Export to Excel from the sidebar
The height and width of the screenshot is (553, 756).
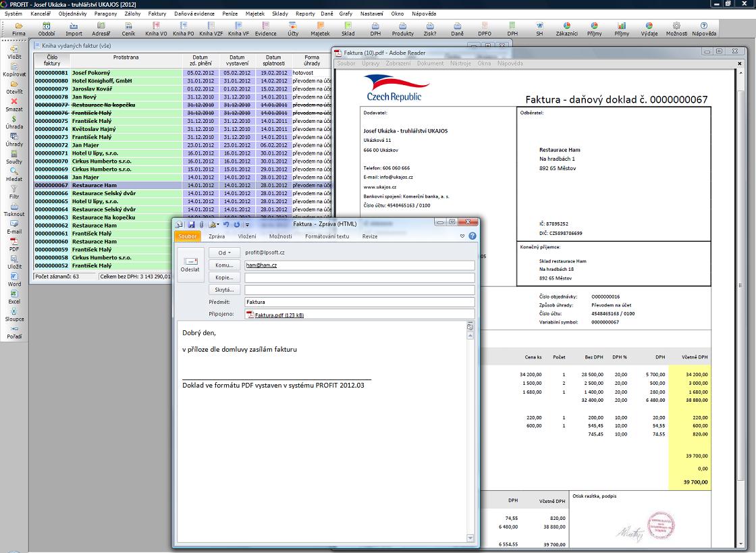pos(14,297)
